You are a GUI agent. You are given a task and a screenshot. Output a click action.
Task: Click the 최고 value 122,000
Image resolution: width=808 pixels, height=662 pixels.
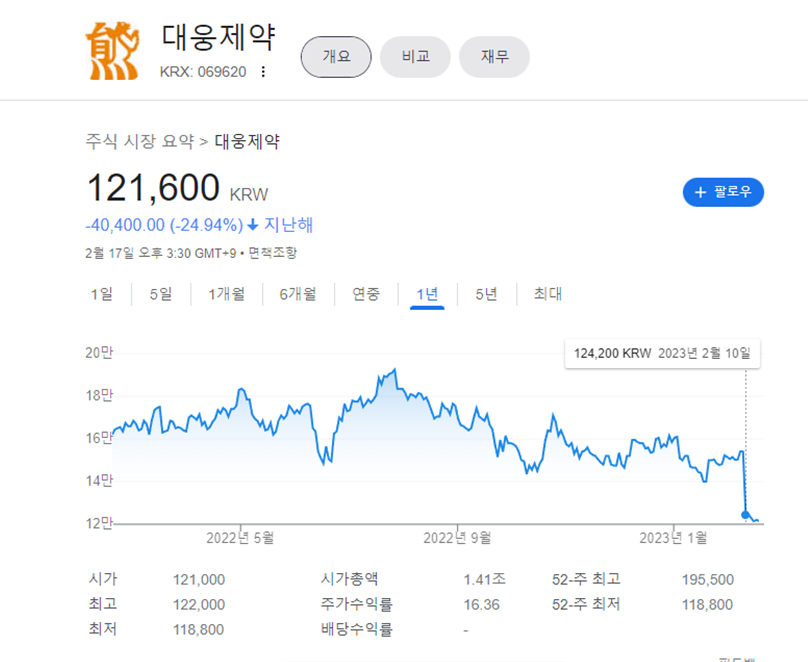[199, 604]
